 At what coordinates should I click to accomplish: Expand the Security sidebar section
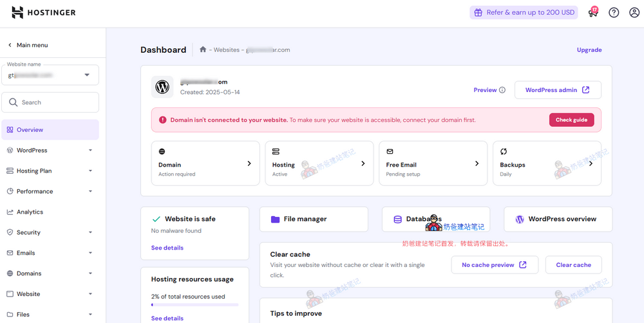click(90, 232)
